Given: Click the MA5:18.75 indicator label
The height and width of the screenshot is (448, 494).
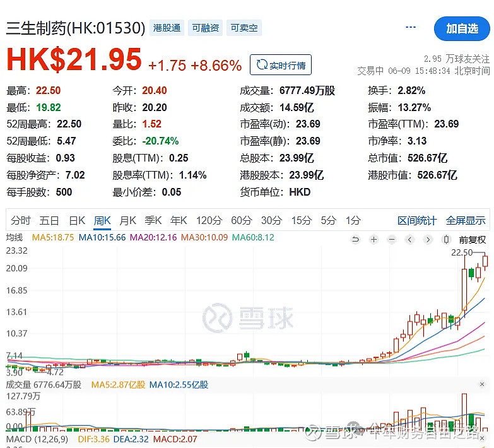Looking at the screenshot, I should 53,237.
